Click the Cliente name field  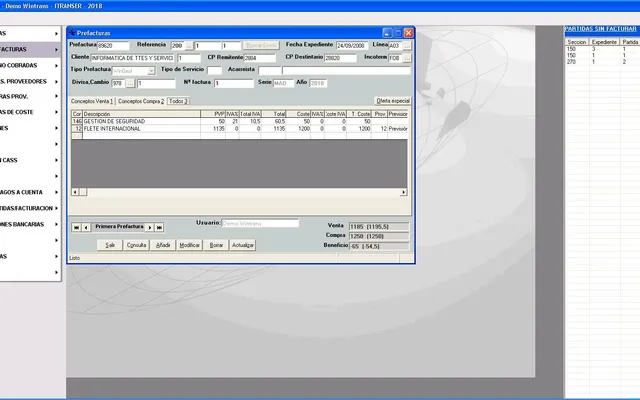pos(132,58)
